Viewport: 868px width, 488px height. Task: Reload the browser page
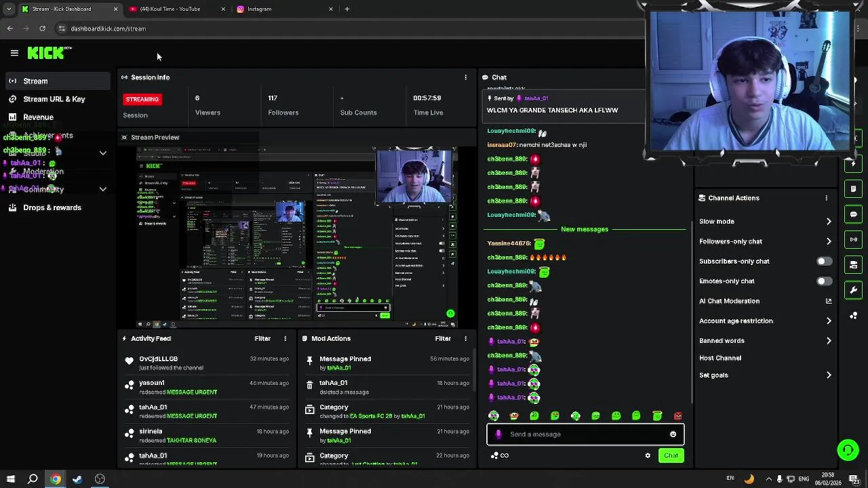[42, 28]
